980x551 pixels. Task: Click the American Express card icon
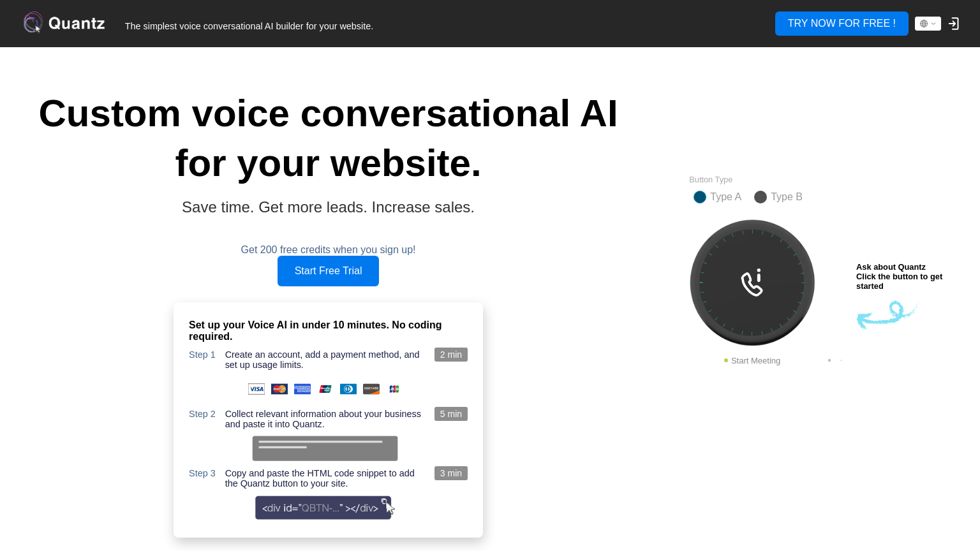coord(302,389)
